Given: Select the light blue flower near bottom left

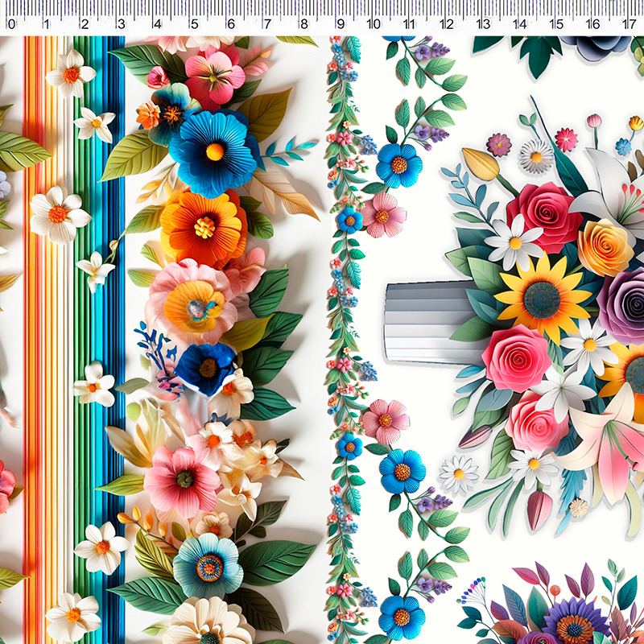Looking at the screenshot, I should pos(208,565).
